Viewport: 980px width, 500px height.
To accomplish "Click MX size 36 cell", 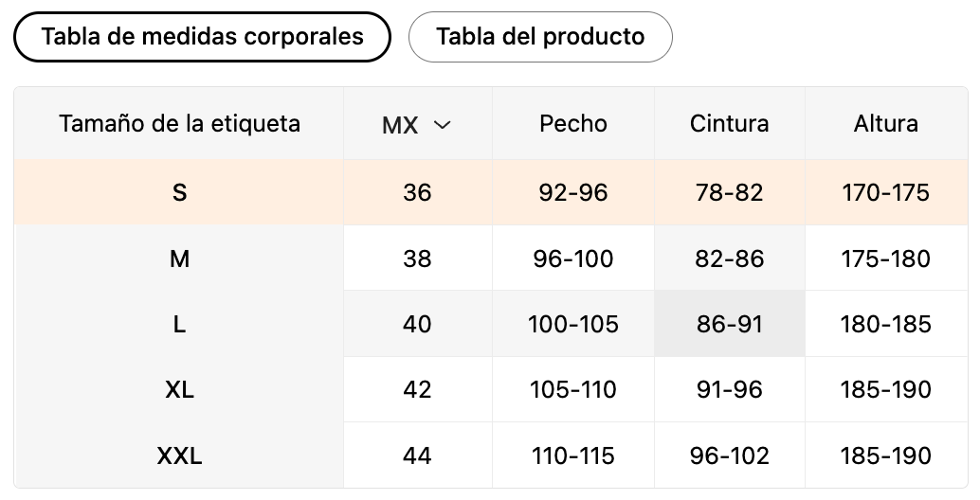I will [x=417, y=193].
